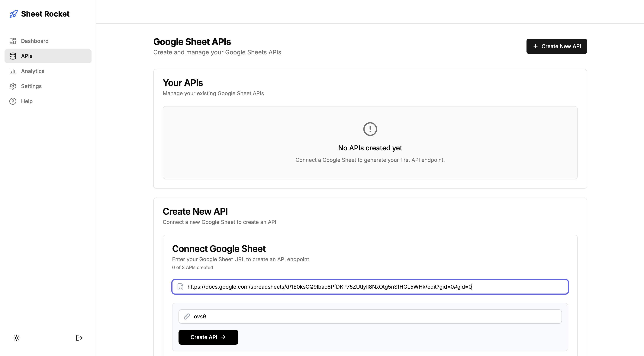The height and width of the screenshot is (356, 644).
Task: Open the Sheet Rocket home title
Action: point(45,14)
